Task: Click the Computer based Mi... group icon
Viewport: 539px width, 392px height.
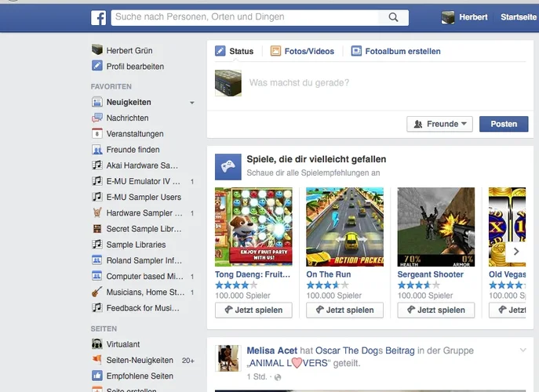Action: pyautogui.click(x=97, y=276)
